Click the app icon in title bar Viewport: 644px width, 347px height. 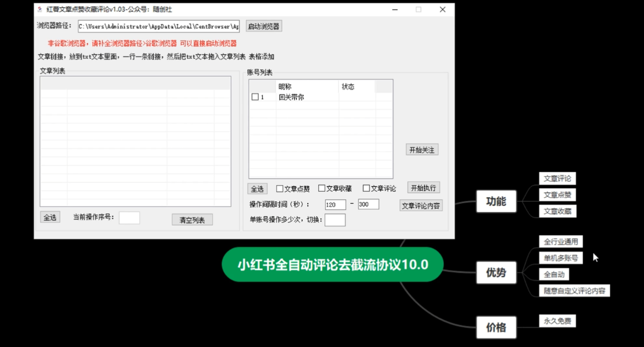coord(39,9)
